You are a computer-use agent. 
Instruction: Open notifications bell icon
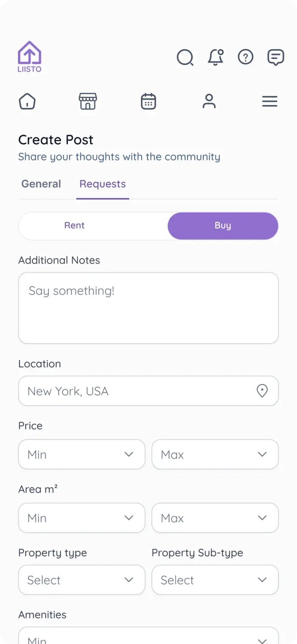(x=216, y=57)
